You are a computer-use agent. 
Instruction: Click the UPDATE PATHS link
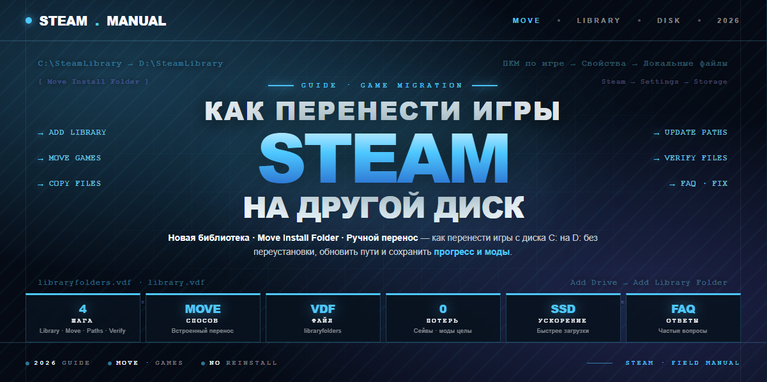(690, 133)
